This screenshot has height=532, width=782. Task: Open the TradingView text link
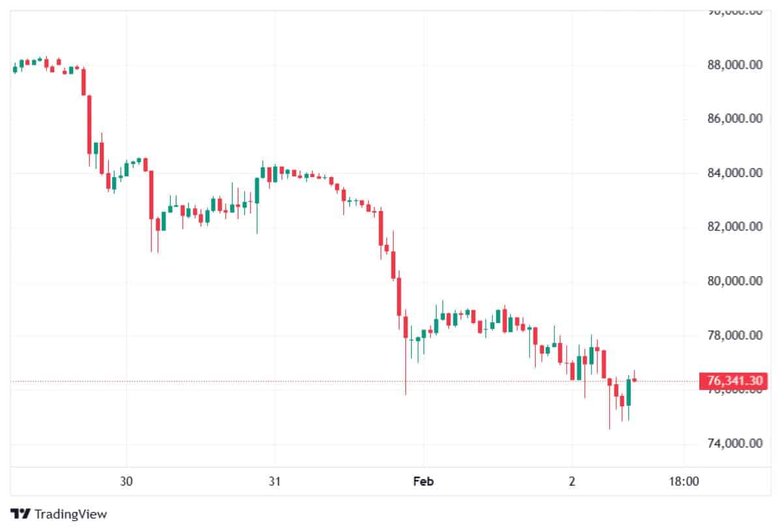point(70,514)
